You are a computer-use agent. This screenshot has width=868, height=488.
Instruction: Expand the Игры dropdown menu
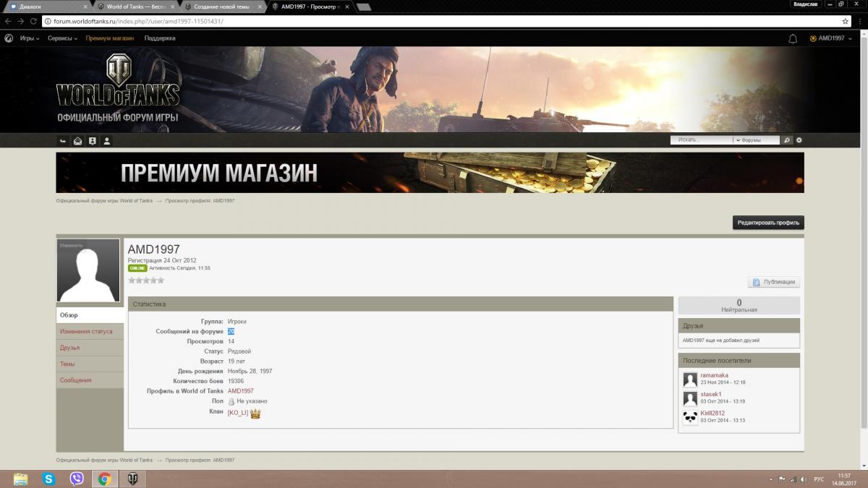[29, 38]
